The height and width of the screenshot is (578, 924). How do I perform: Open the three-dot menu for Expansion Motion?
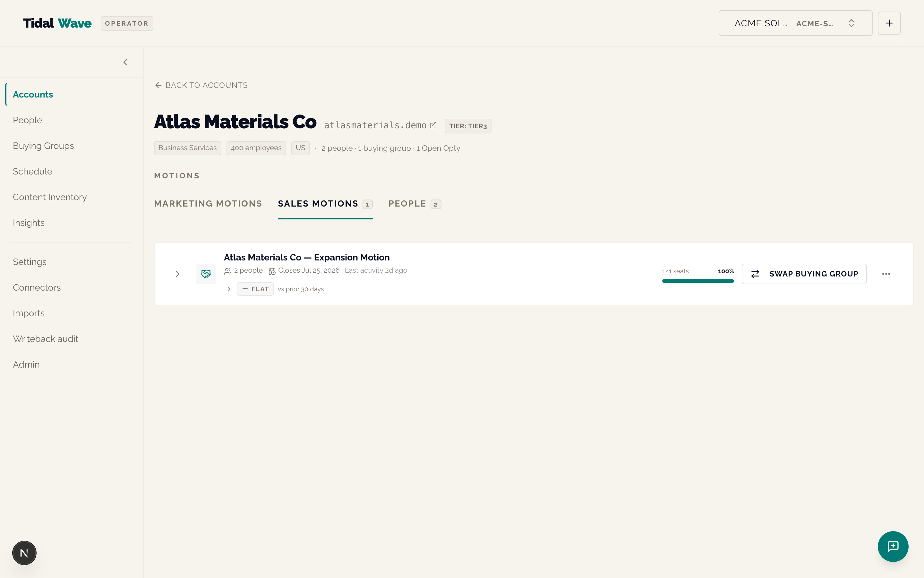(886, 274)
